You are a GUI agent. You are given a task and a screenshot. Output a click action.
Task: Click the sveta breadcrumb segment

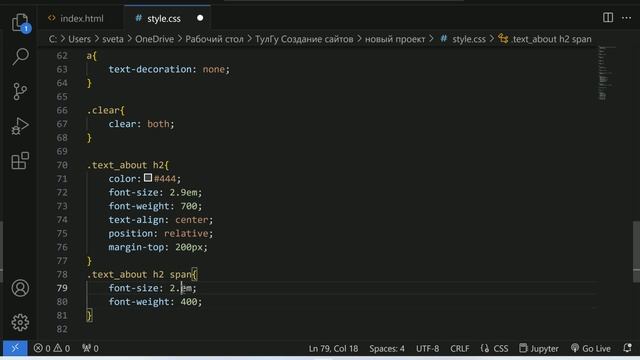pos(113,39)
